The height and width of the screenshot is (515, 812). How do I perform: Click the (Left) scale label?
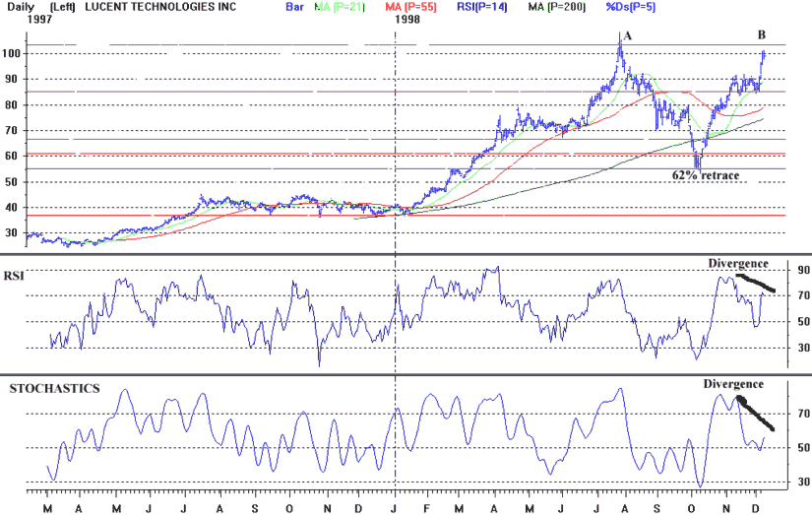tap(62, 7)
